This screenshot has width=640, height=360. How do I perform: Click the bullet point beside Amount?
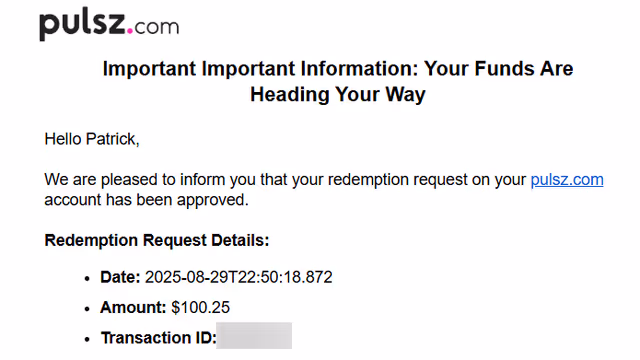pos(87,309)
